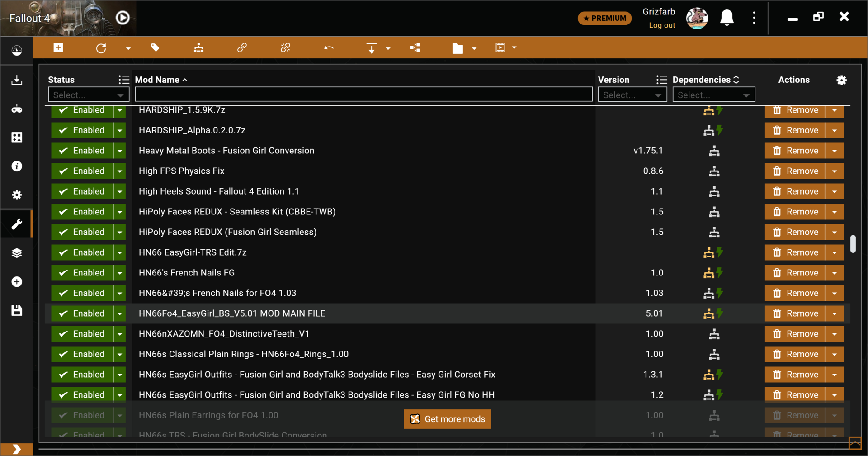Open the Settings gear in the sidebar
Image resolution: width=868 pixels, height=456 pixels.
17,195
